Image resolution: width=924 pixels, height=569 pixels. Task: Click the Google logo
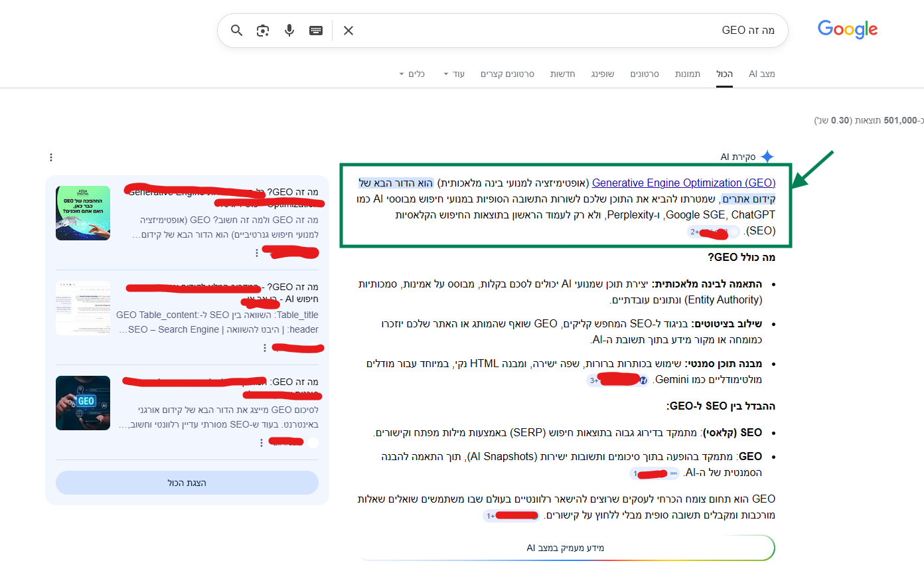tap(847, 29)
